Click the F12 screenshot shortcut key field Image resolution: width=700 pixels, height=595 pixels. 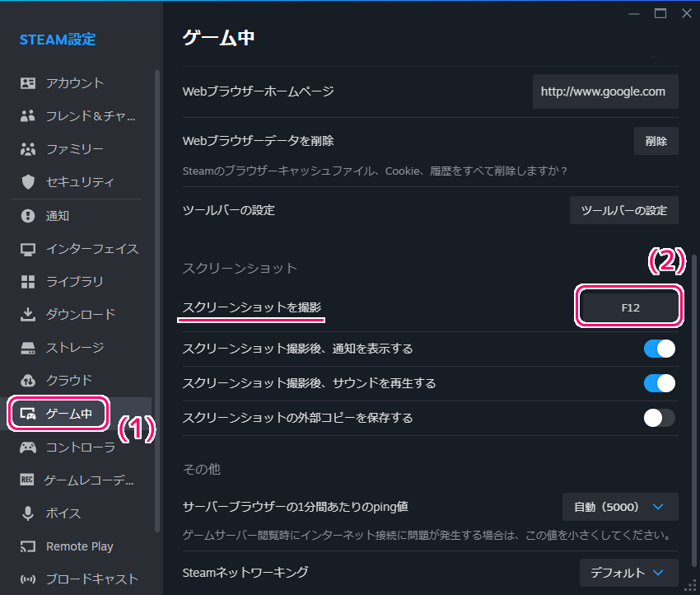coord(630,307)
